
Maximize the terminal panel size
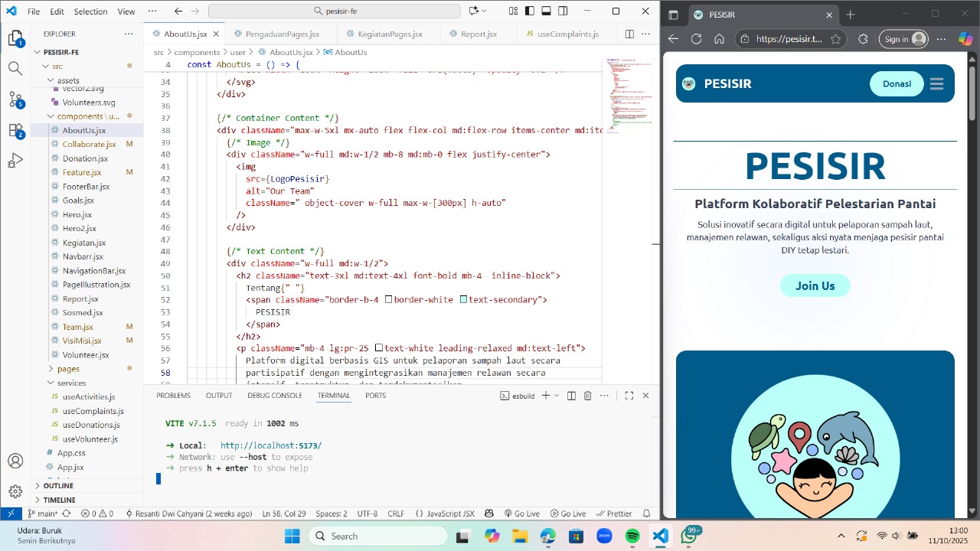point(629,396)
